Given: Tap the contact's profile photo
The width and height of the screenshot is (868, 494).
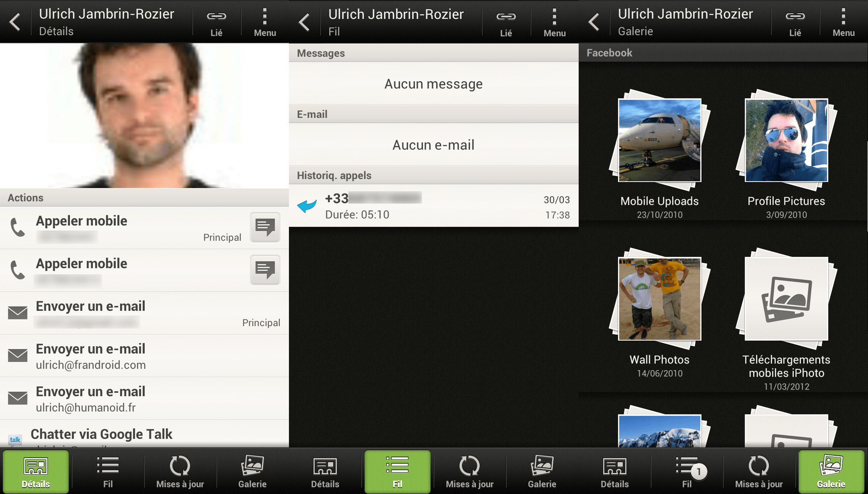Looking at the screenshot, I should 144,116.
